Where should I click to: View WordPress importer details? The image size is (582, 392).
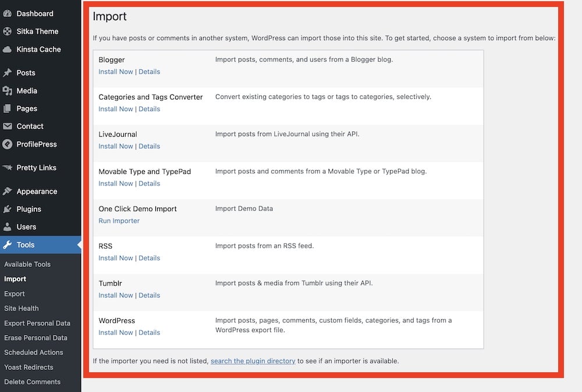click(x=149, y=333)
